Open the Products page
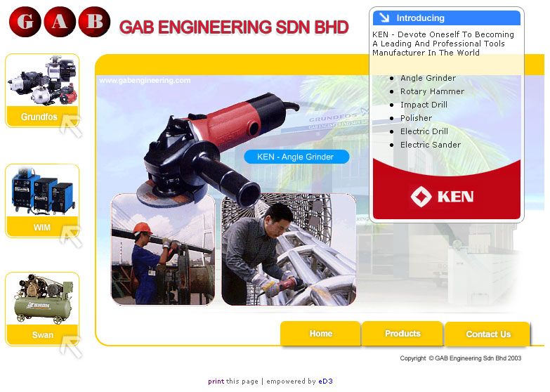 point(402,334)
